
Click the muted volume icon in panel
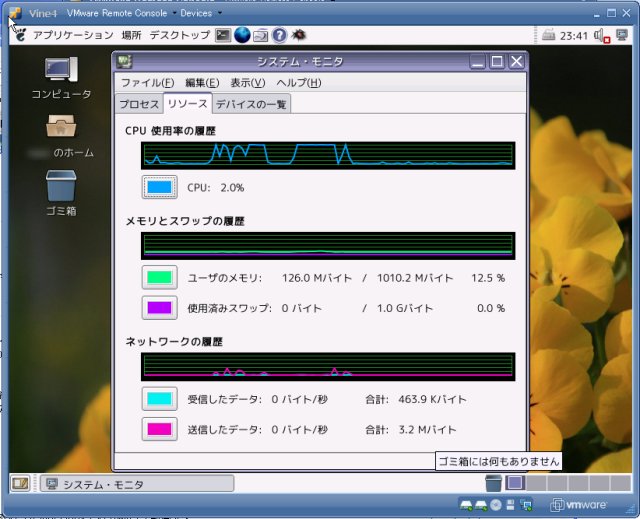601,36
